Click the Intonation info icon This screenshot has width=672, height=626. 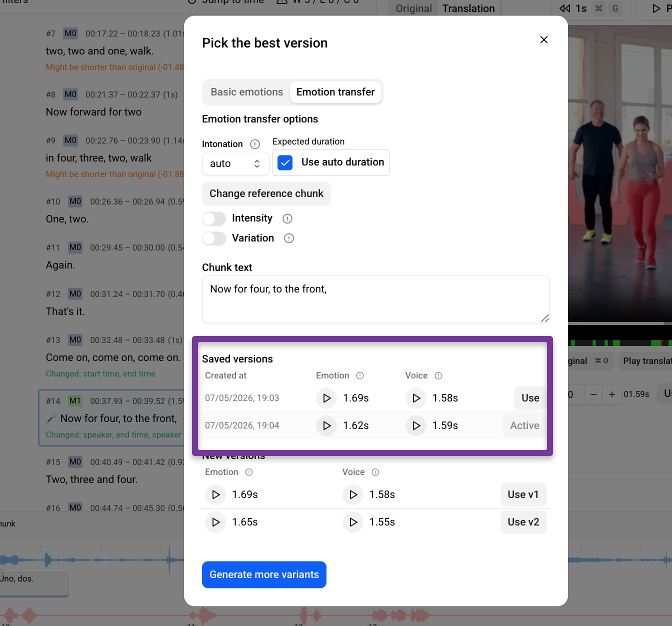[x=255, y=144]
